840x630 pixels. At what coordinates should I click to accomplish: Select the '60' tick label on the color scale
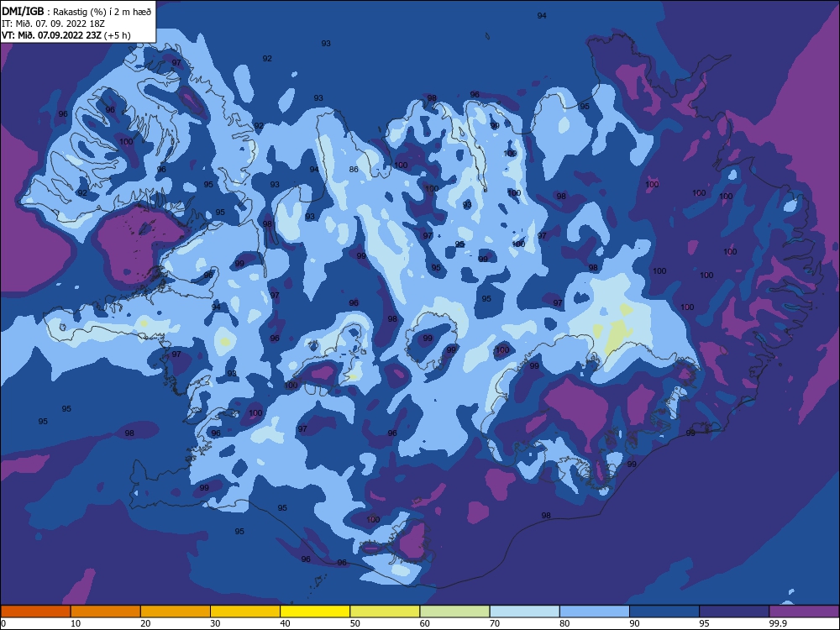[425, 623]
